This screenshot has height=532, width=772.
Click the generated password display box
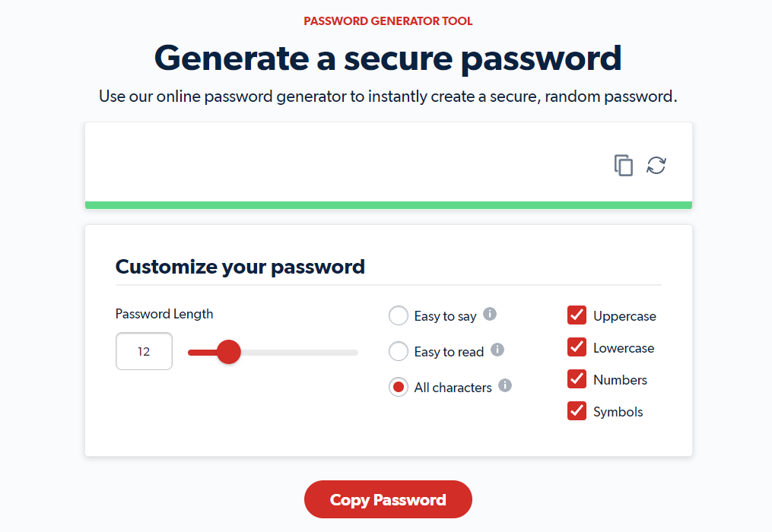[342, 163]
